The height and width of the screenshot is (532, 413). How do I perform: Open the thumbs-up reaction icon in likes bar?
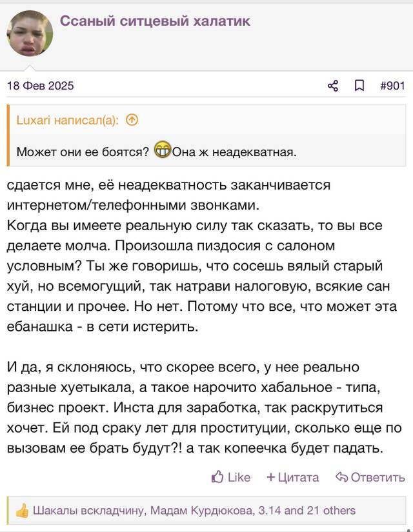pos(22,510)
